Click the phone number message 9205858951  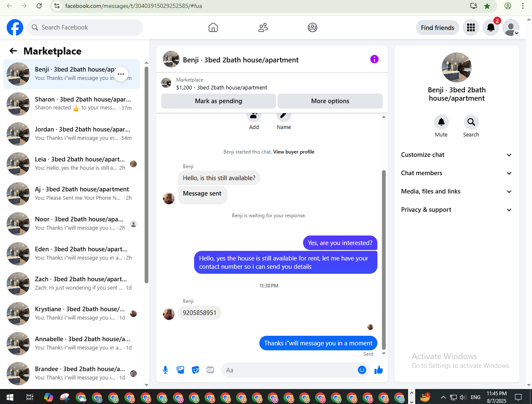(x=199, y=313)
